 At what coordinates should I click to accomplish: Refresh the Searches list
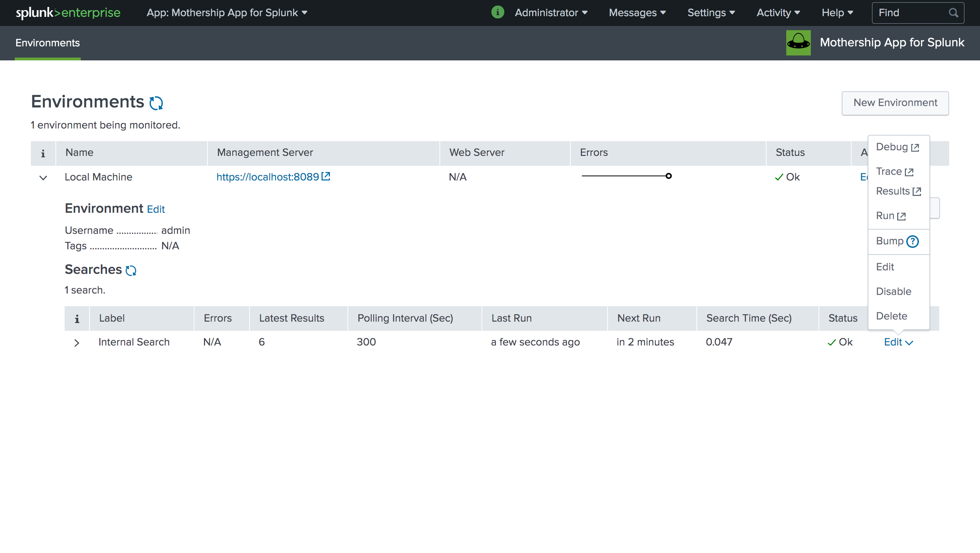click(x=131, y=270)
